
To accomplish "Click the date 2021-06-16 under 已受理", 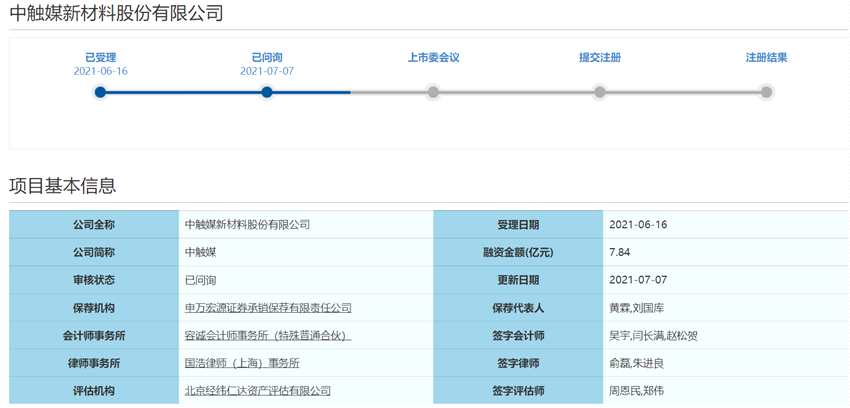I will point(101,72).
